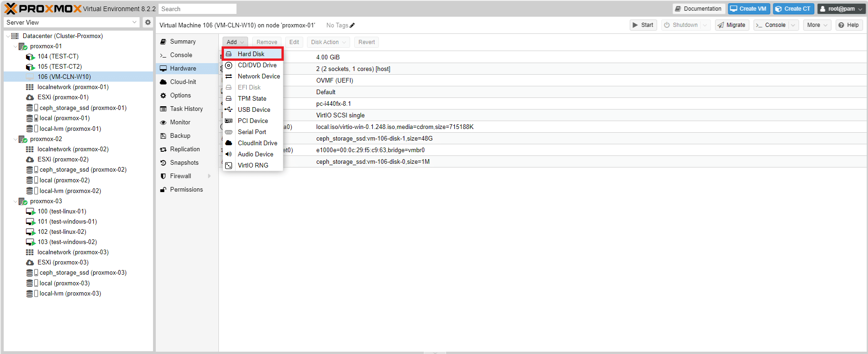This screenshot has height=354, width=868.
Task: Select proxmox-01 node icon
Action: click(x=23, y=46)
